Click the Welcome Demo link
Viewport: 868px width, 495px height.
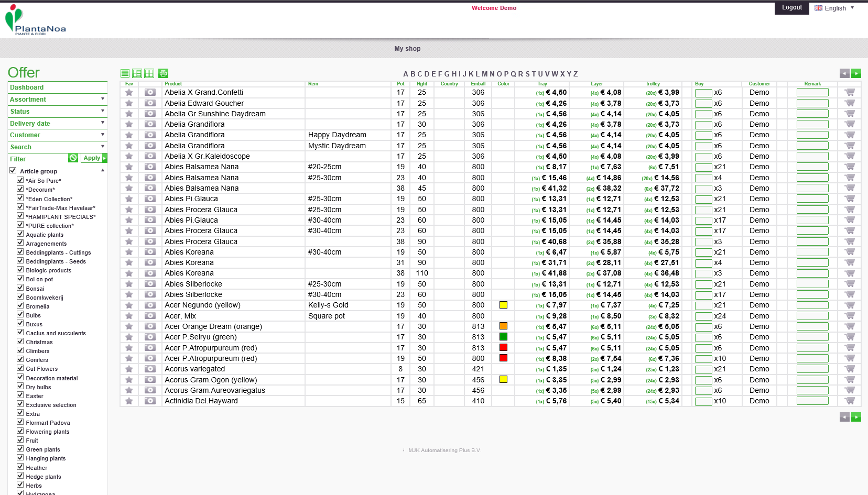tap(494, 8)
